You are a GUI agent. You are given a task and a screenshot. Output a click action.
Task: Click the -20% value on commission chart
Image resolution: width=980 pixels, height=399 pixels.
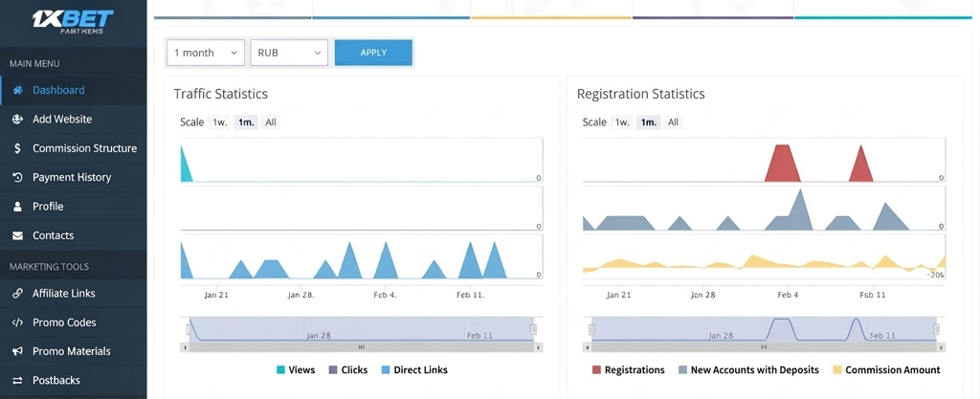click(936, 275)
